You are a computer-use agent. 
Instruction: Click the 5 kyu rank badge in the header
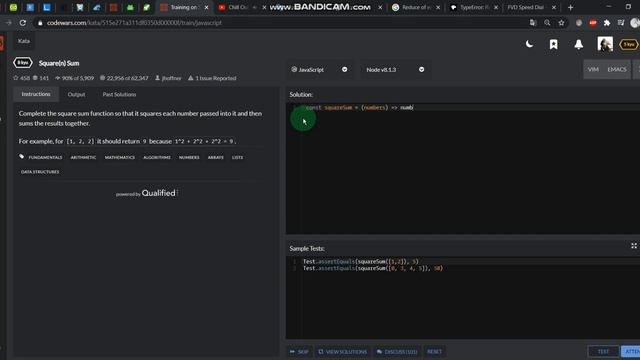pos(629,44)
